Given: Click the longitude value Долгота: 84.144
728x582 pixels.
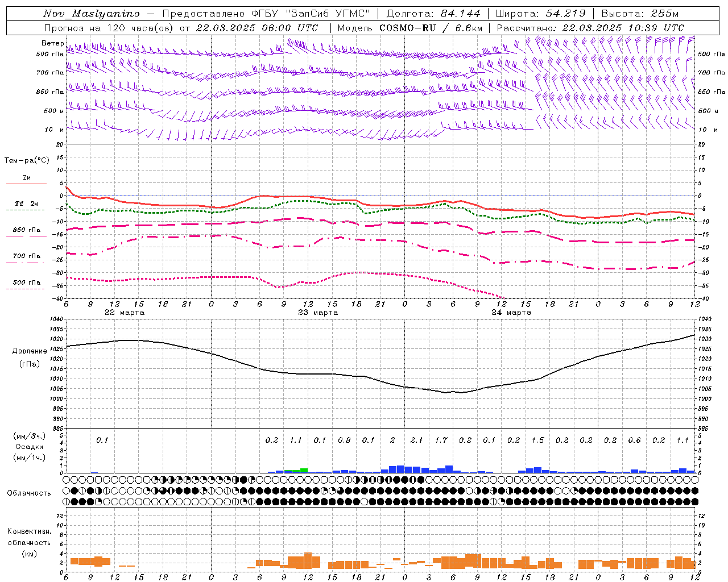Looking at the screenshot, I should [433, 14].
